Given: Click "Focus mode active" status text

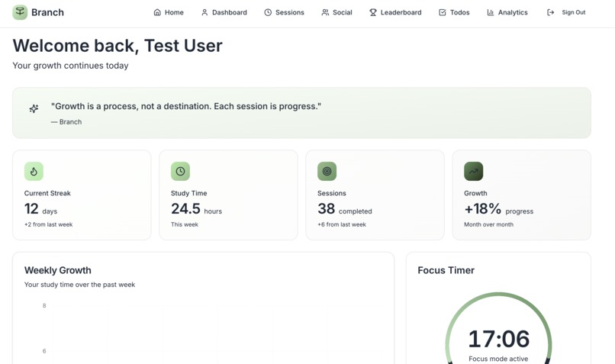Looking at the screenshot, I should 498,359.
